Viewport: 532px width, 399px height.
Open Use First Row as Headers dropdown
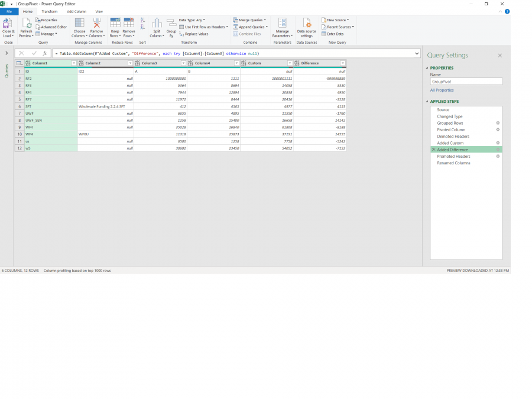(203, 27)
